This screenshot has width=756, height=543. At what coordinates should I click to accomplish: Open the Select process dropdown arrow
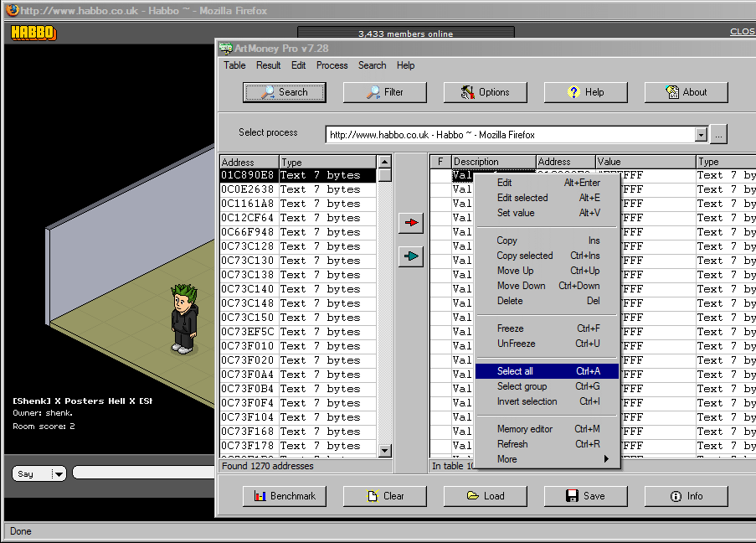(x=702, y=135)
